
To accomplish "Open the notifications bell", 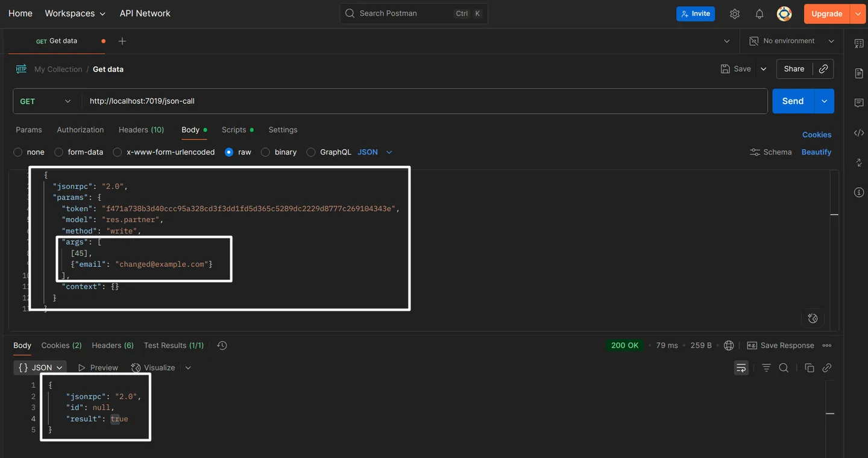I will 759,14.
